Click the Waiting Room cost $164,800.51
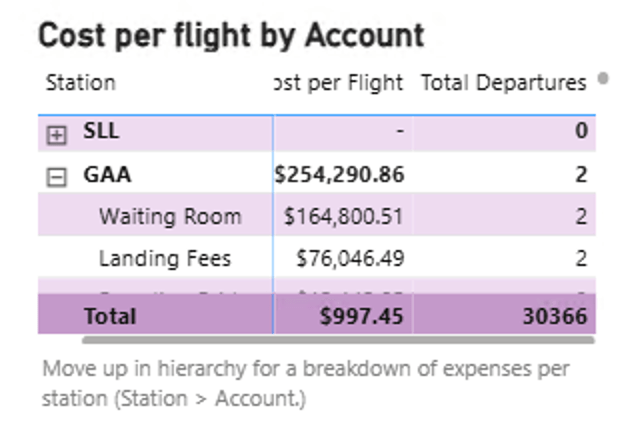Viewport: 632px width, 434px height. click(x=344, y=217)
